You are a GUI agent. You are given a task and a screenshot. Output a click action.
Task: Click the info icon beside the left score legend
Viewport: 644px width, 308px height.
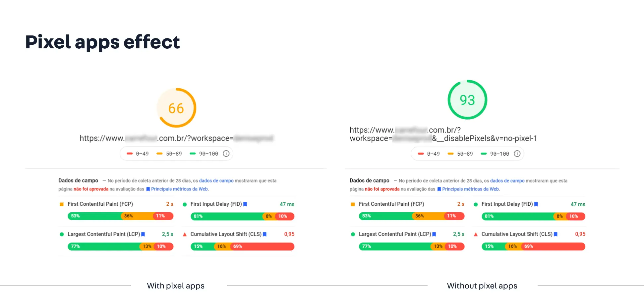226,153
